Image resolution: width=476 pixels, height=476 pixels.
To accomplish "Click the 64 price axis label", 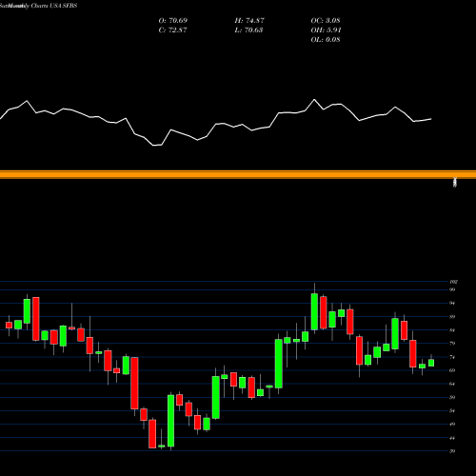I will [x=452, y=384].
